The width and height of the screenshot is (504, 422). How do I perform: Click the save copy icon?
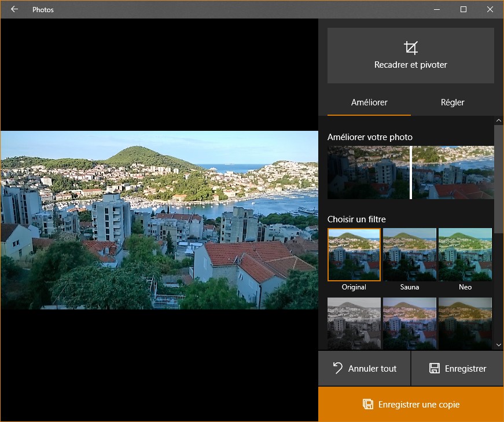coord(367,404)
